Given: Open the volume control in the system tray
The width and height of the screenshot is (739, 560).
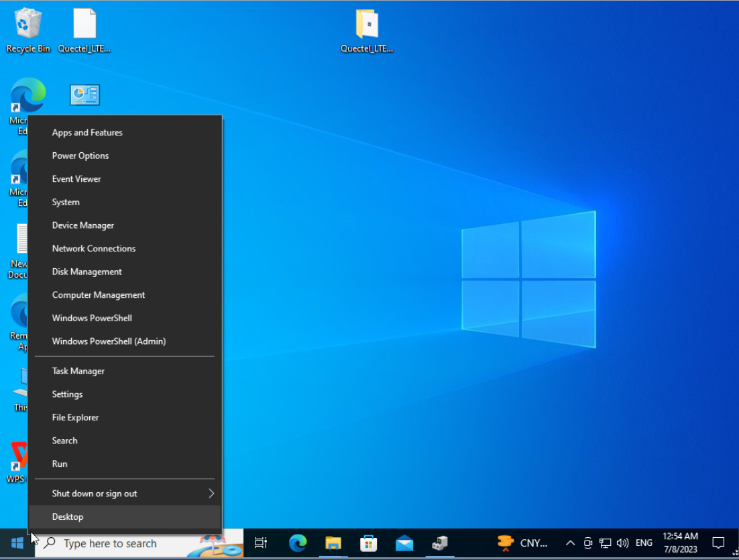Looking at the screenshot, I should 622,543.
